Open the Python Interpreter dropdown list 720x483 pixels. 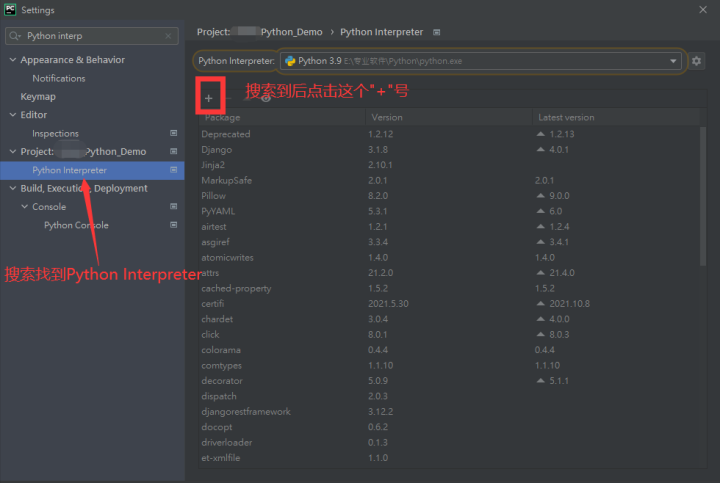[x=673, y=61]
